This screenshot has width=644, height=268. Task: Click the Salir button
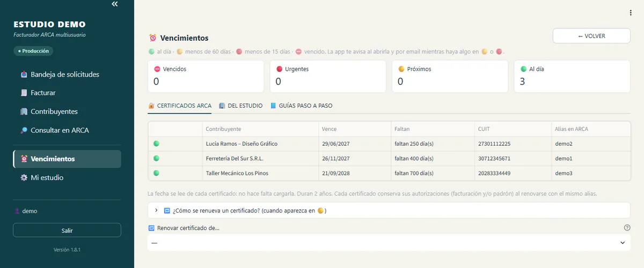click(x=67, y=230)
